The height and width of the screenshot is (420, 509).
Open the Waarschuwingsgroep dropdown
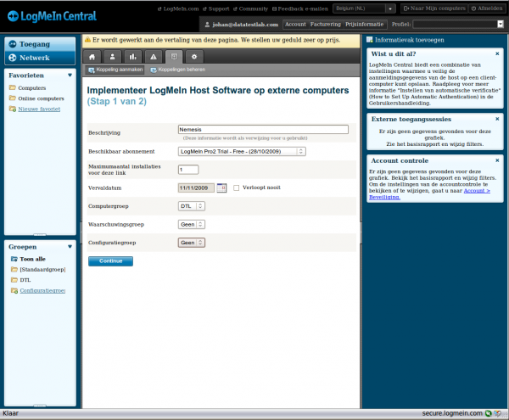click(x=192, y=224)
